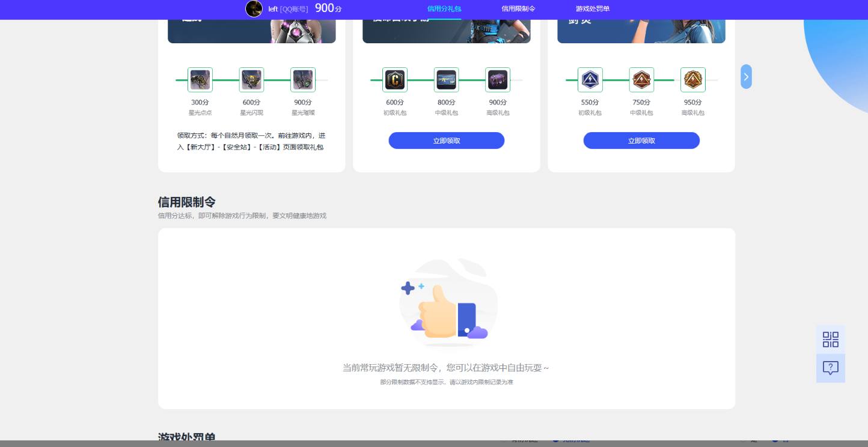Select the 600分 初级礼包 gold C badge icon

(x=395, y=80)
